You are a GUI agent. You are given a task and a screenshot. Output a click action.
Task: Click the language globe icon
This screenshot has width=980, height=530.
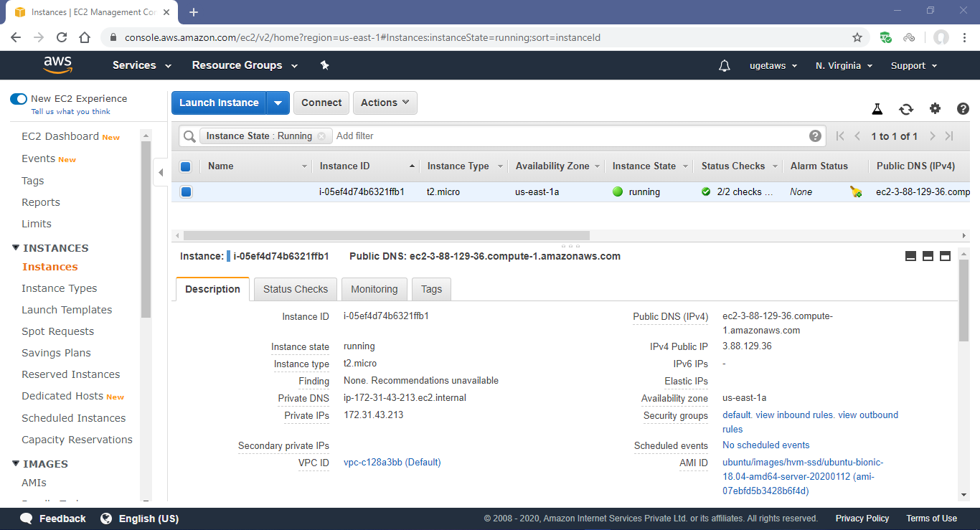[x=106, y=519]
